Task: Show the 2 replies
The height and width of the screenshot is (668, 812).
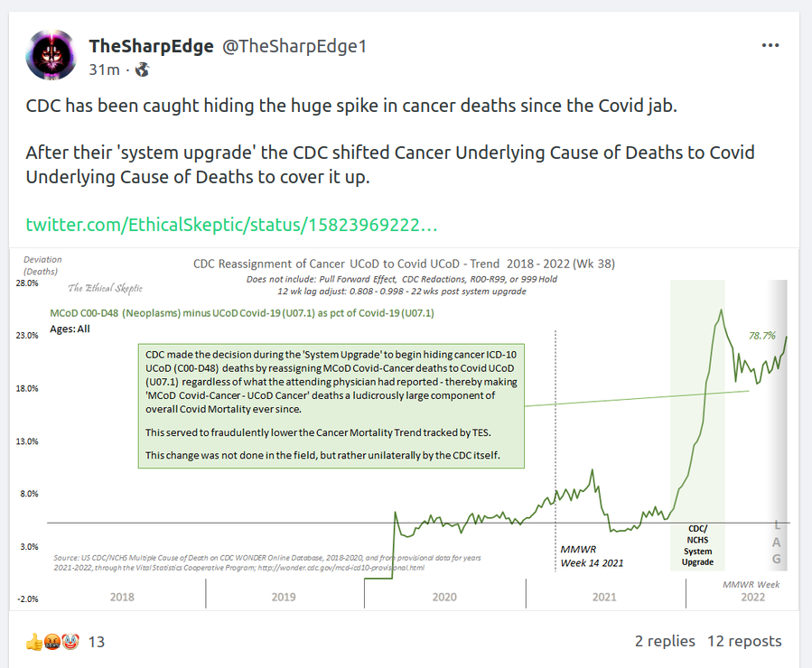Action: pos(665,641)
